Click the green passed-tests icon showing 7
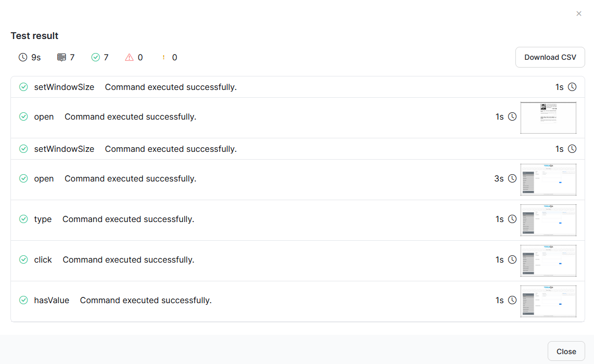This screenshot has width=594, height=364. click(95, 57)
